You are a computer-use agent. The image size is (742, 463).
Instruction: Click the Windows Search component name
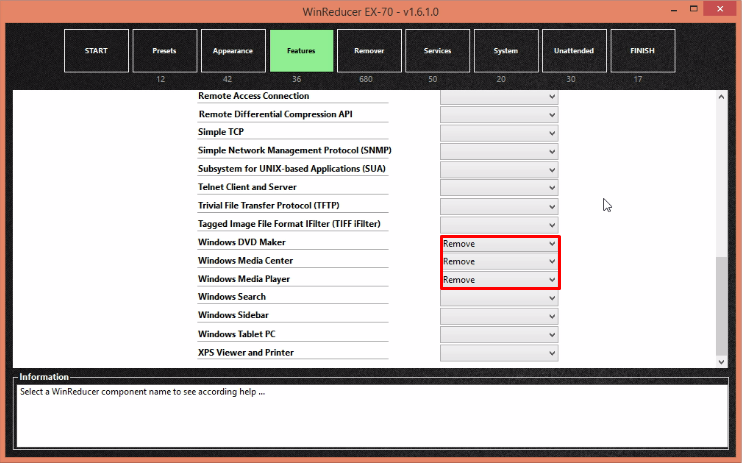[x=231, y=297]
